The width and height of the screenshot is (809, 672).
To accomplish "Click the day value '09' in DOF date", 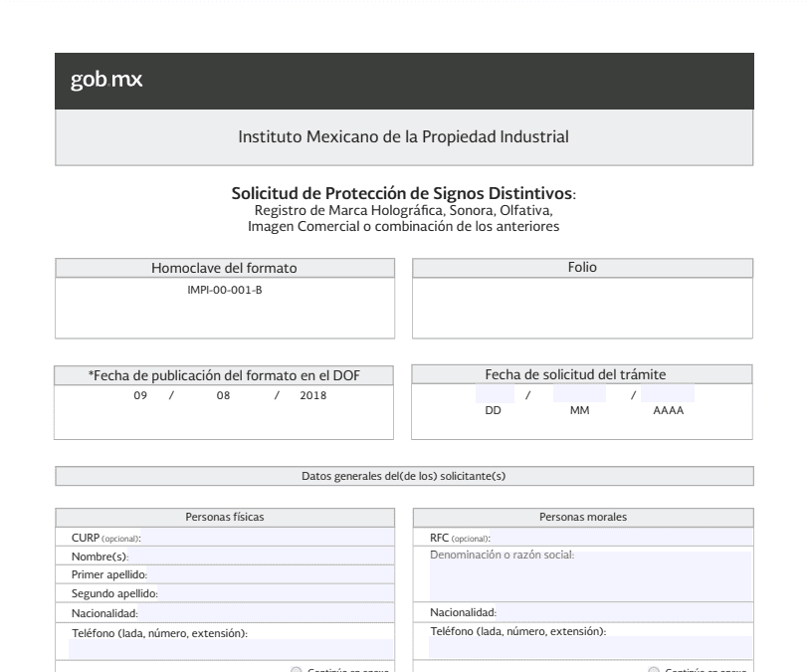I will (x=140, y=395).
